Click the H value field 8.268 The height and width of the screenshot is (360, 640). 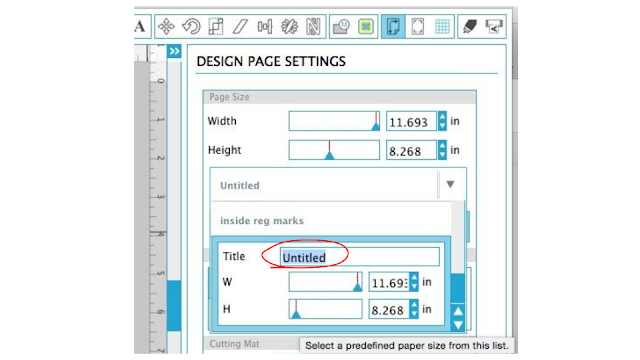pyautogui.click(x=389, y=309)
